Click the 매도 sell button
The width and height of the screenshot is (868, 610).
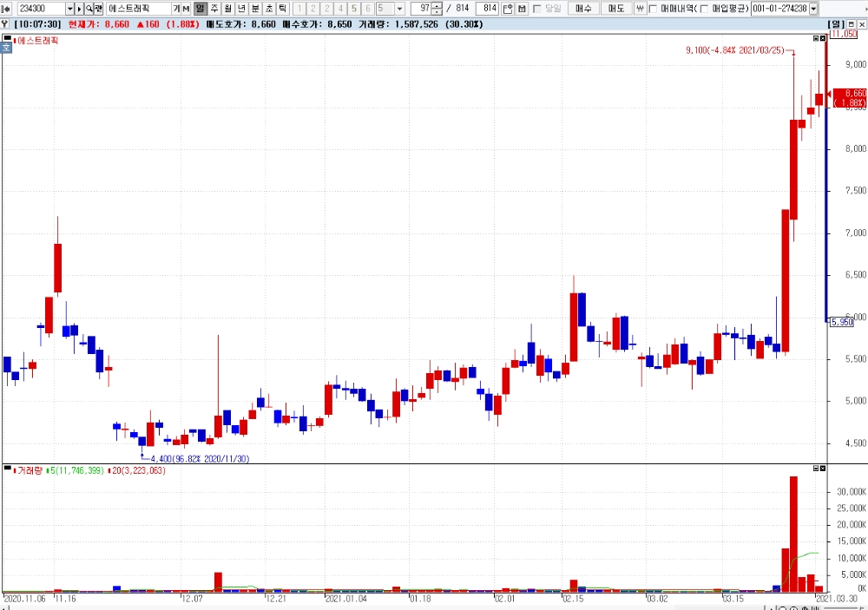pyautogui.click(x=615, y=9)
